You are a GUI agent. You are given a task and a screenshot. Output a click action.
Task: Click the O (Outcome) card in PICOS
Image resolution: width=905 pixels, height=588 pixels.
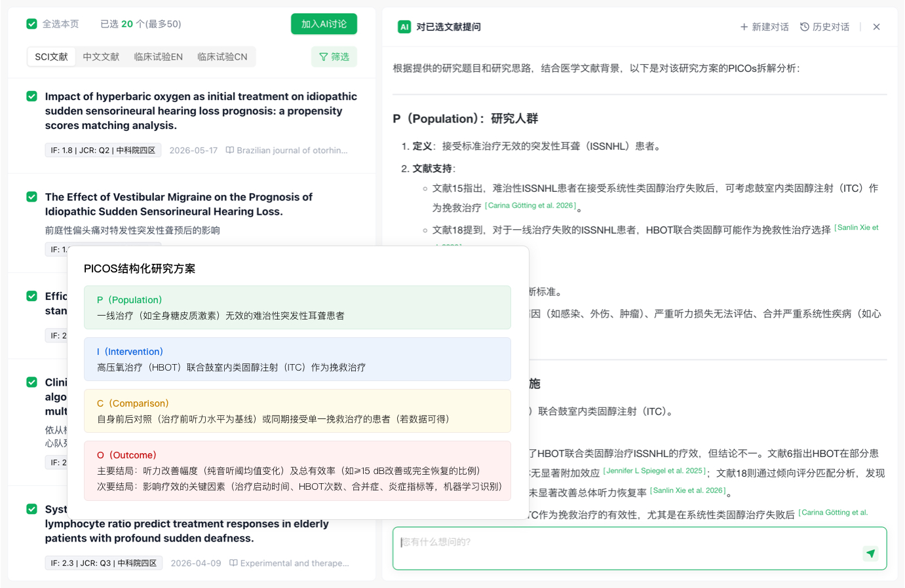tap(298, 471)
